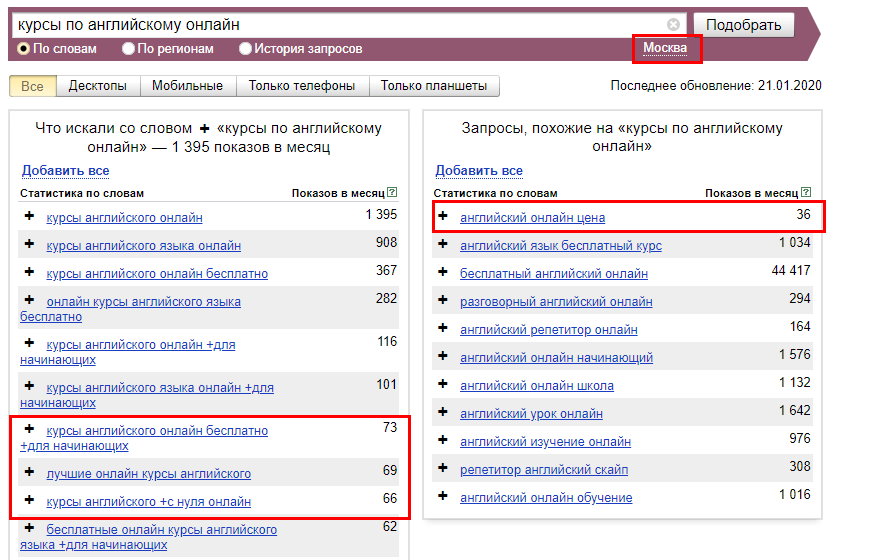Select 'По регионам' radio button

point(128,49)
